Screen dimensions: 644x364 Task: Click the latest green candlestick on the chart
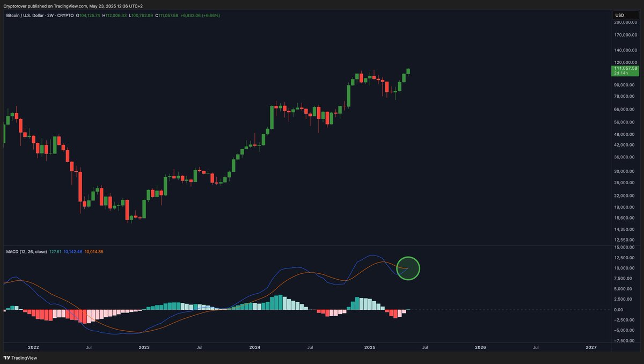click(x=408, y=71)
